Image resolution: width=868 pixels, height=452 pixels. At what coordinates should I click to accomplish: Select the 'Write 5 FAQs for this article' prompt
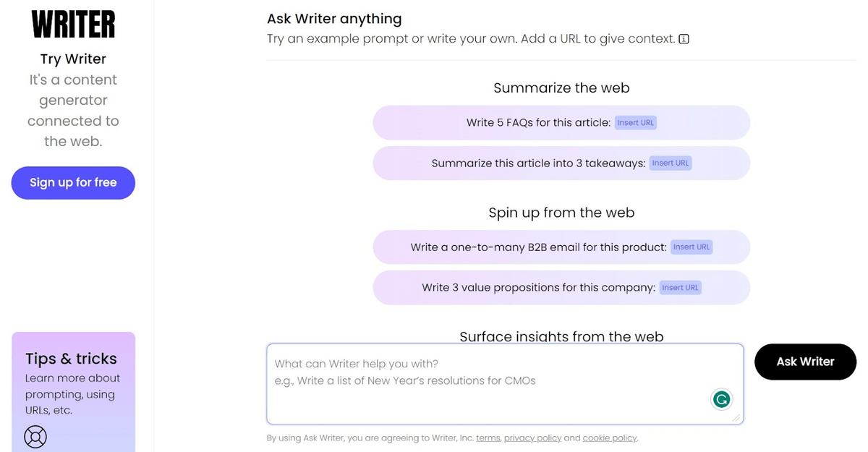[538, 123]
